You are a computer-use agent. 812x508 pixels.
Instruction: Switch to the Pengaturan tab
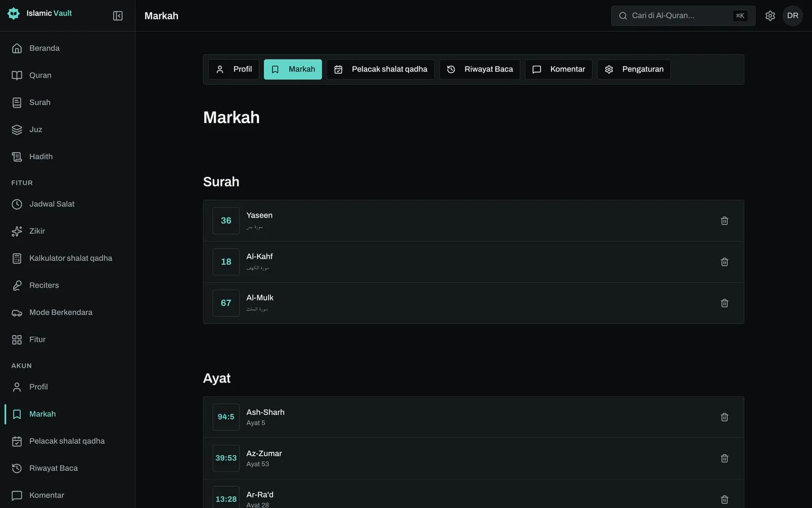[634, 69]
